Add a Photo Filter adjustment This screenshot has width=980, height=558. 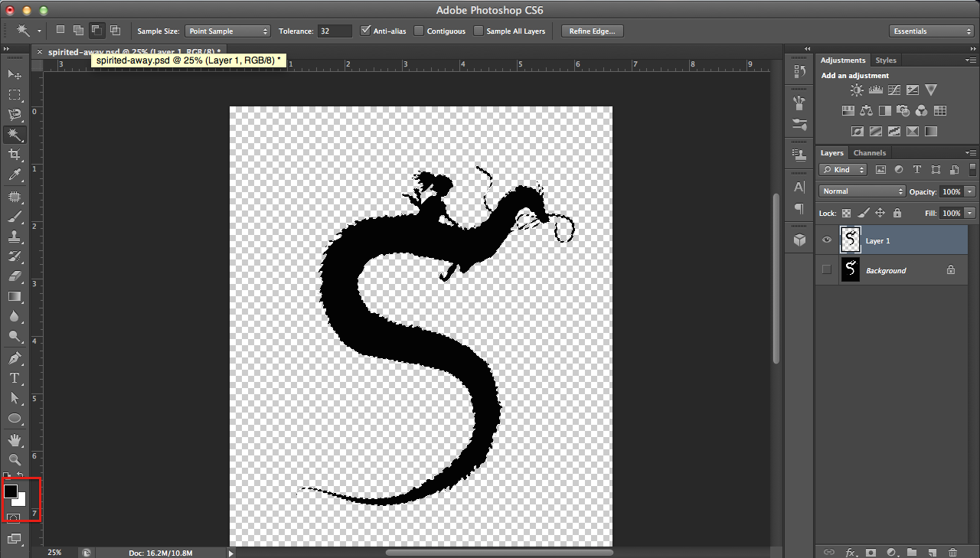[x=903, y=111]
